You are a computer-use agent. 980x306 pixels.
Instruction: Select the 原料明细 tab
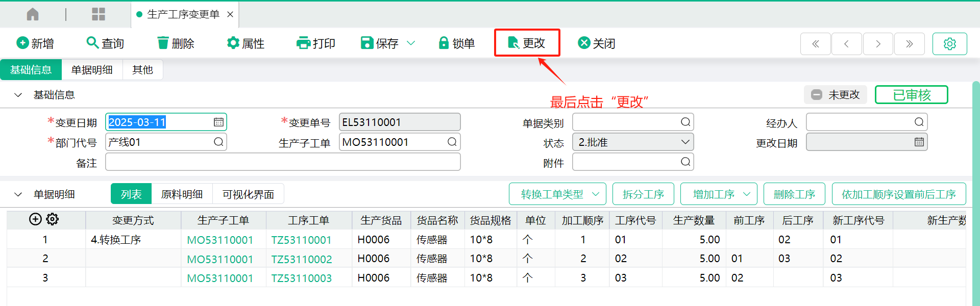point(182,194)
